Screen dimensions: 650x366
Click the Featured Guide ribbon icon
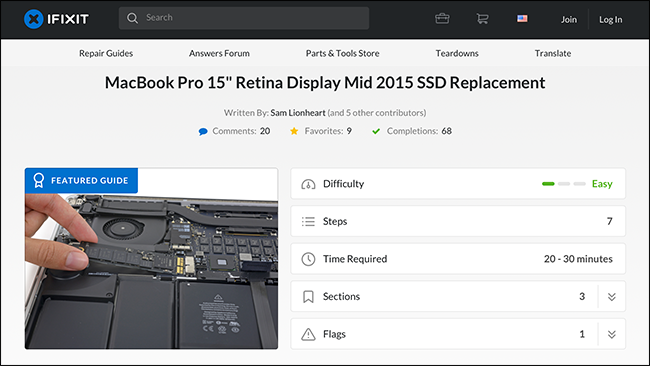coord(39,180)
